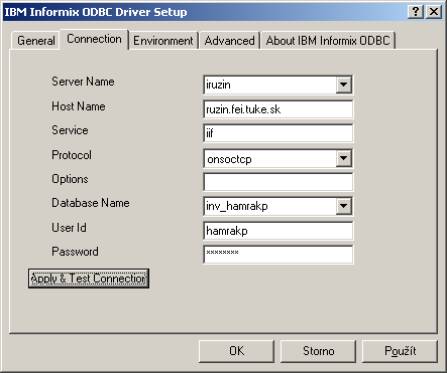447x373 pixels.
Task: Click the Database Name label
Action: pyautogui.click(x=90, y=203)
